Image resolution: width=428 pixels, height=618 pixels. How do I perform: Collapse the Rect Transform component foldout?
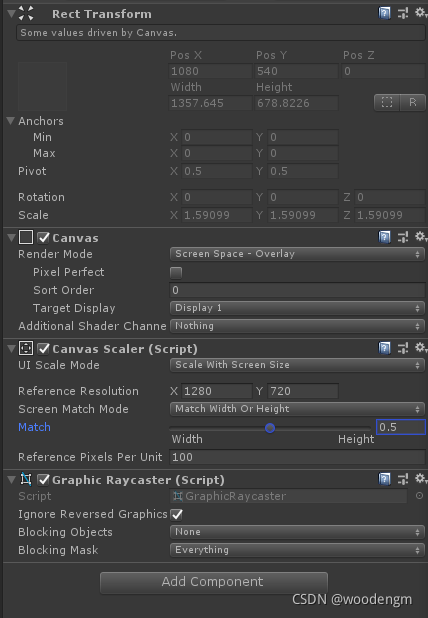pyautogui.click(x=11, y=13)
